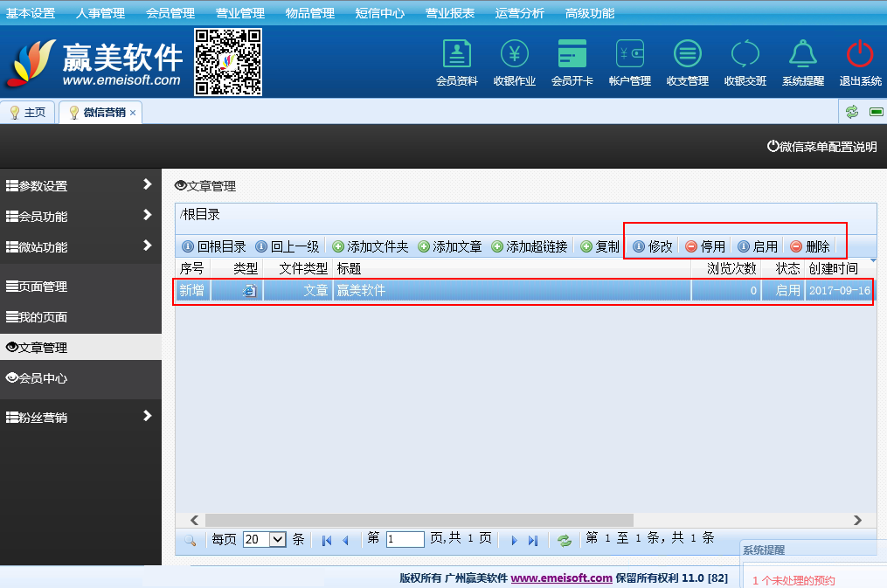Open the per-page count dropdown showing 20
This screenshot has height=588, width=887.
[265, 539]
